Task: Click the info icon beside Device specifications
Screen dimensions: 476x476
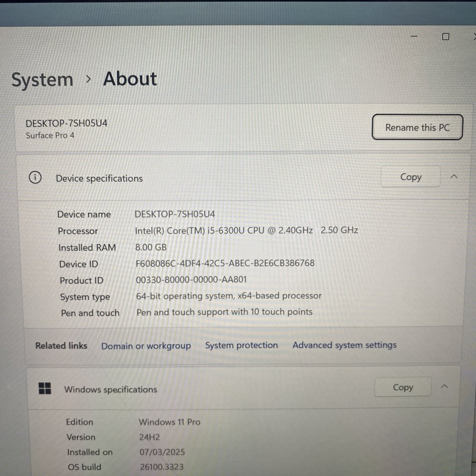Action: 35,177
